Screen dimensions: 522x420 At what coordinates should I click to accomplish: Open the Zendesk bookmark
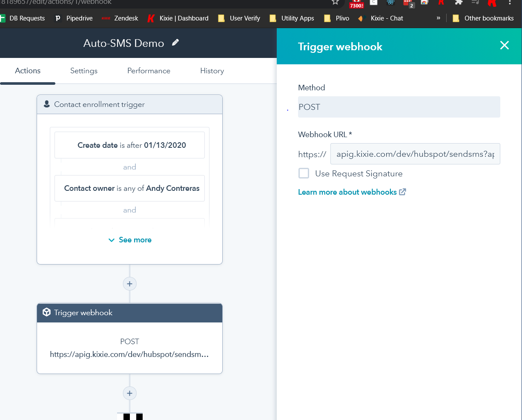pos(120,18)
